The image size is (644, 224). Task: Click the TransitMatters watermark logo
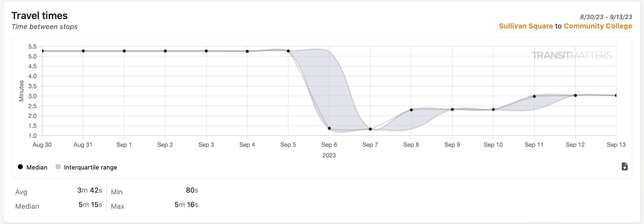571,55
